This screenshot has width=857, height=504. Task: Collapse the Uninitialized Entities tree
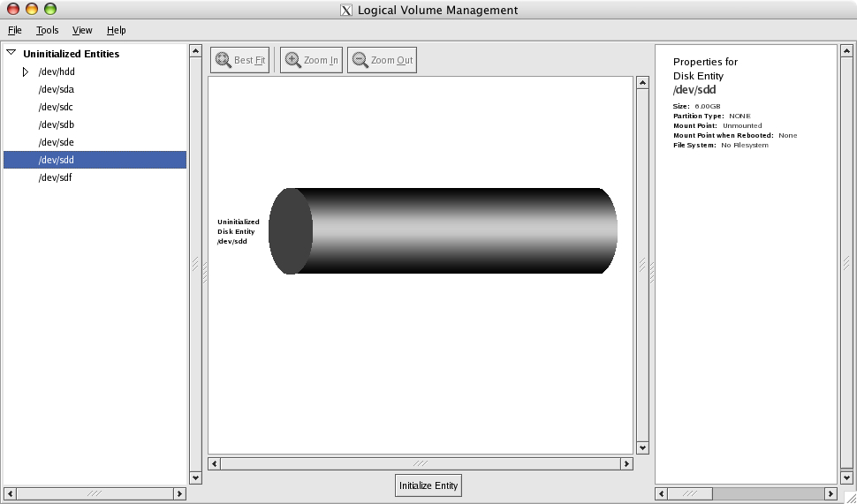pos(11,53)
